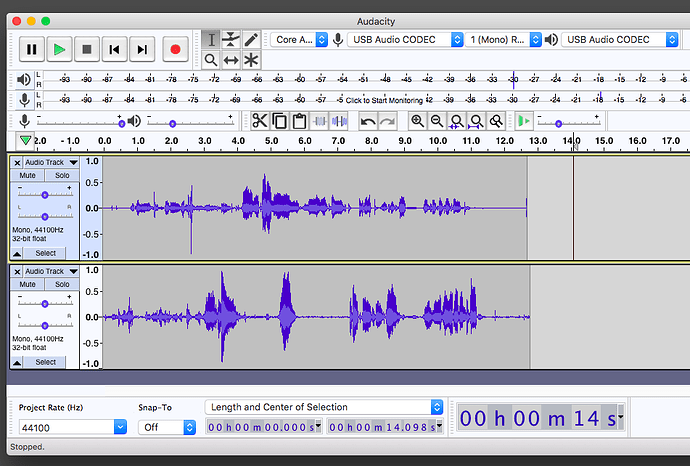Click the Undo arrow

pos(368,121)
